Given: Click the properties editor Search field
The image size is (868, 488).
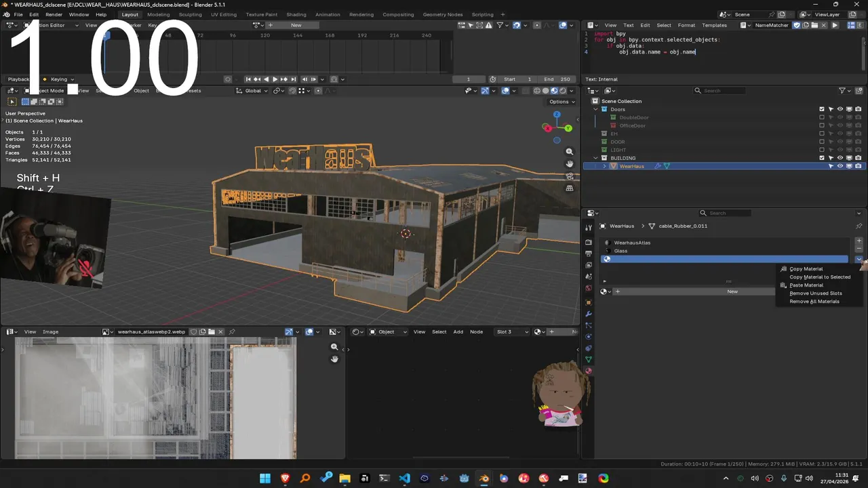Looking at the screenshot, I should tap(725, 213).
